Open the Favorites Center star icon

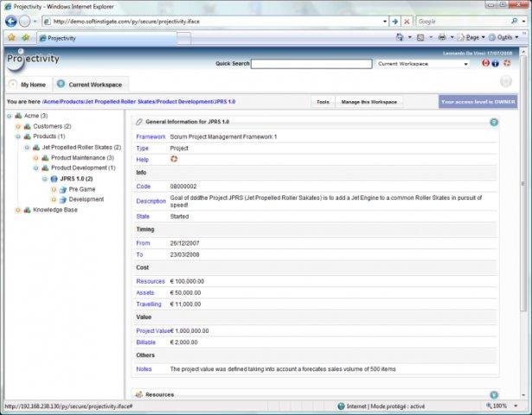11,38
